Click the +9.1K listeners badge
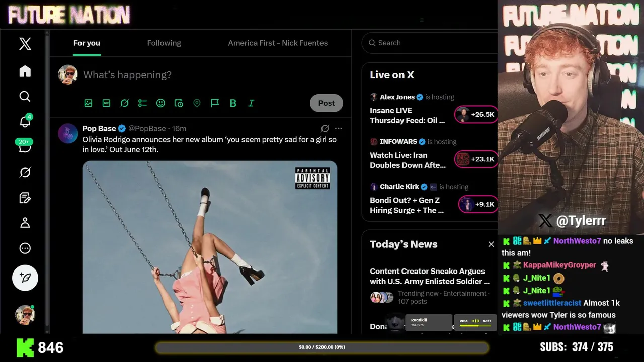This screenshot has width=644, height=362. [478, 204]
